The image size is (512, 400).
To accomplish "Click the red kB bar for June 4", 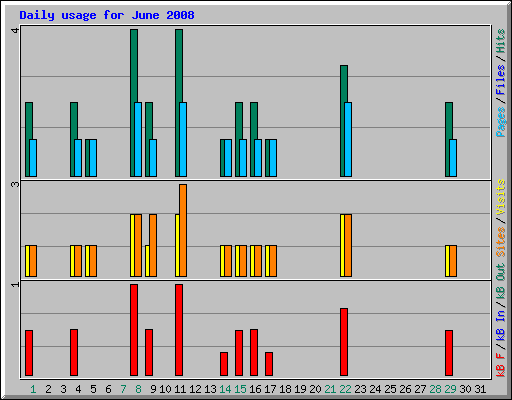I will pos(74,353).
